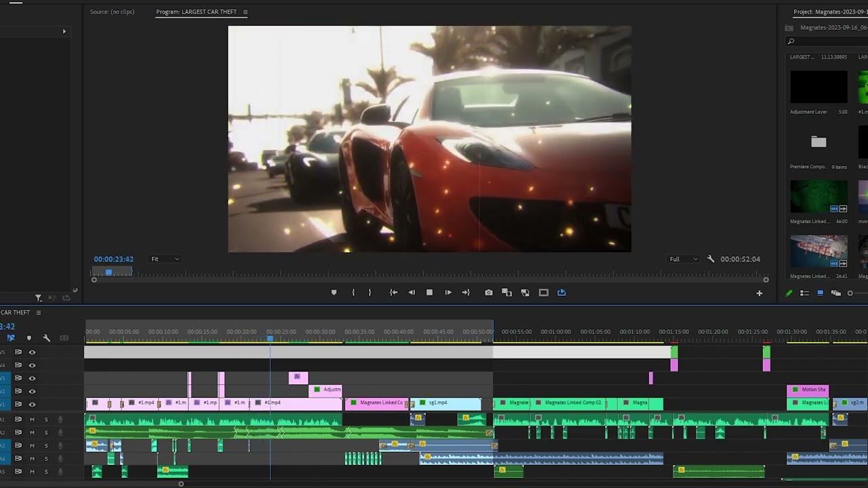Select the green Magnates Linked 46:00 thumbnail
Screen dimensions: 868x488
[818, 197]
